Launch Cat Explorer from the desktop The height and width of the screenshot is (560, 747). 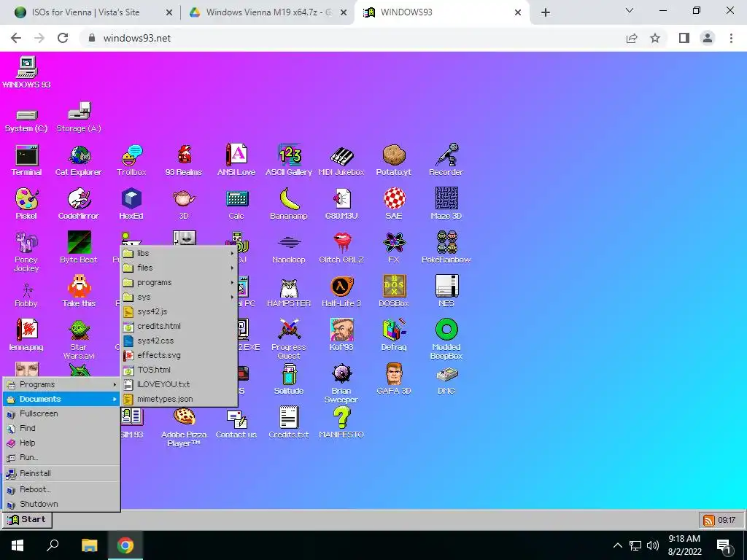click(x=79, y=160)
